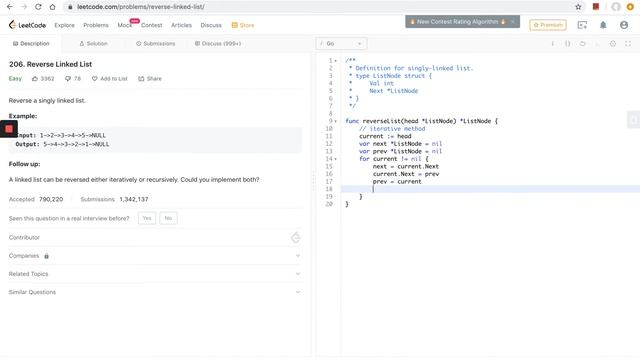
Task: Click the comment '// iterative method'
Action: 392,129
